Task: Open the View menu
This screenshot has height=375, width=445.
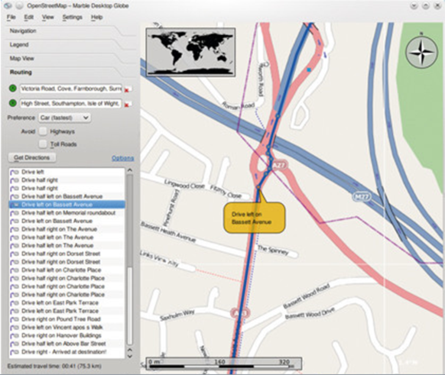Action: [48, 17]
